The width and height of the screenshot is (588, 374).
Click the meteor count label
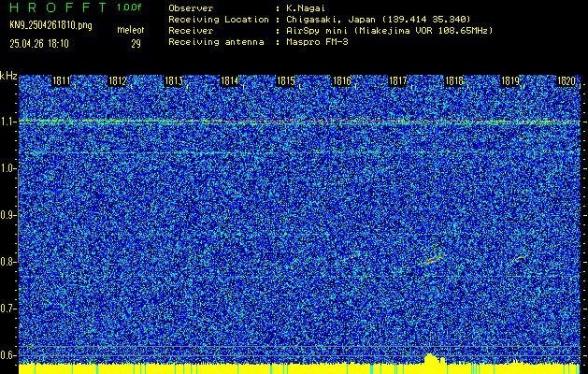[x=131, y=30]
